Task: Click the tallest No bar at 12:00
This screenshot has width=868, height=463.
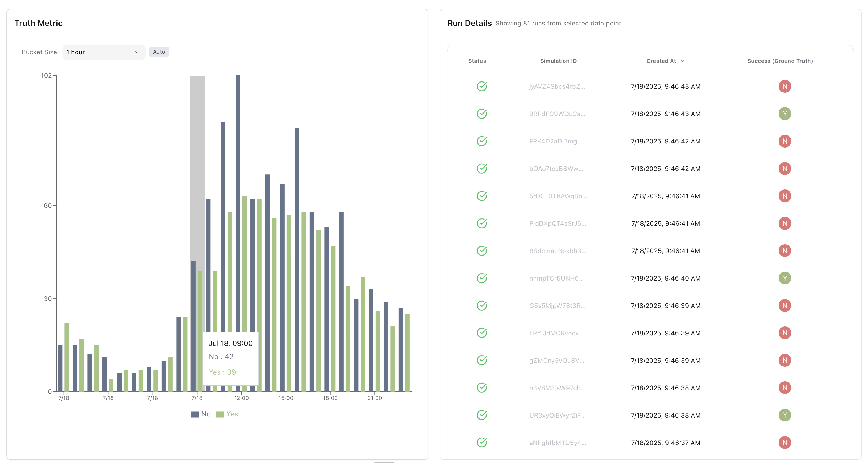Action: point(237,202)
